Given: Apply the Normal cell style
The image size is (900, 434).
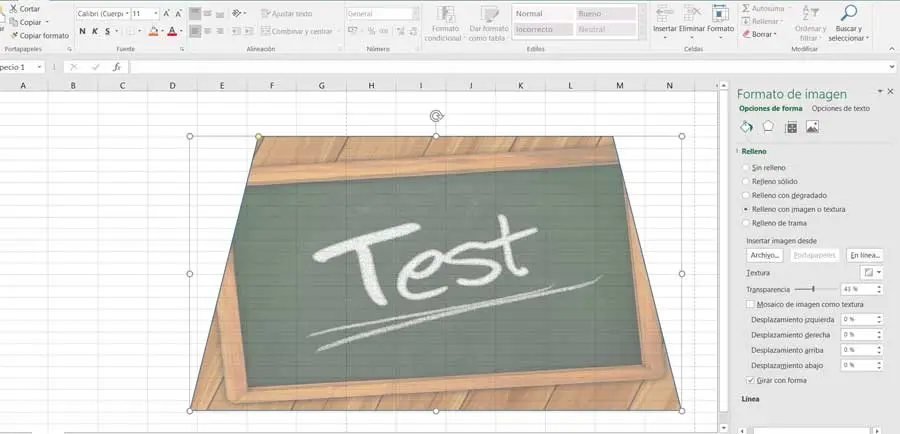Looking at the screenshot, I should tap(543, 14).
